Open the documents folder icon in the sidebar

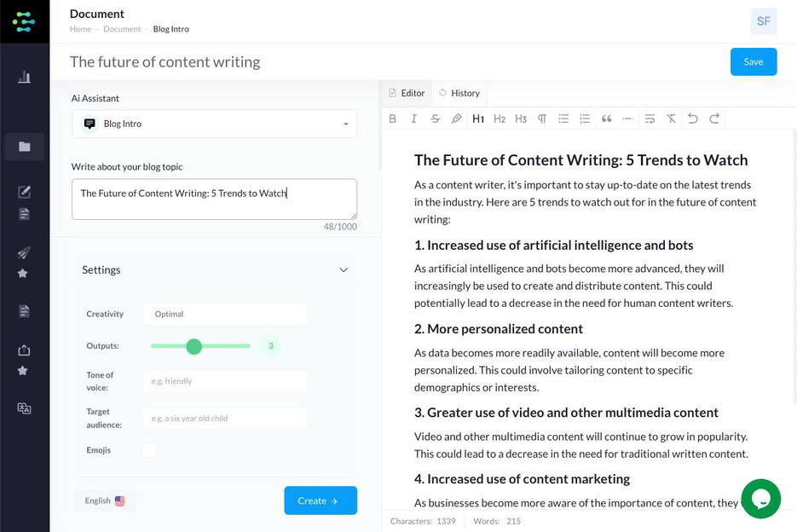tap(25, 146)
